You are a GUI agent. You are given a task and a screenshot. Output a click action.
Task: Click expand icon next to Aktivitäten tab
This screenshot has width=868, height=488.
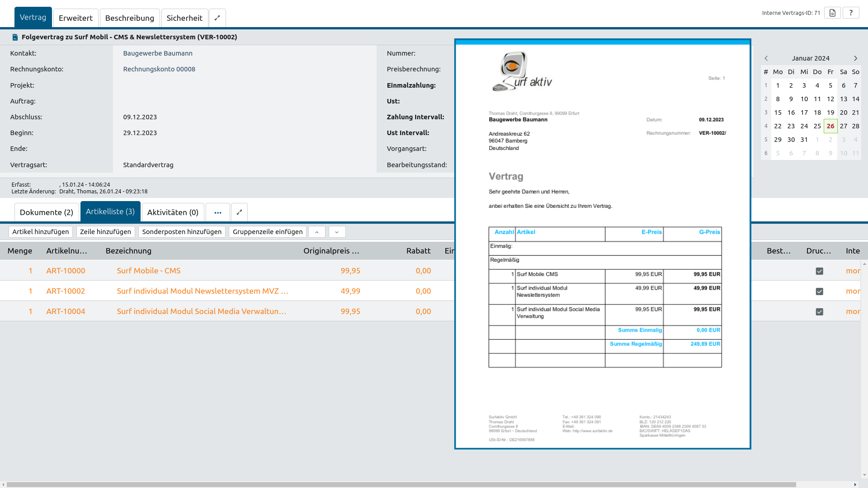click(x=239, y=212)
